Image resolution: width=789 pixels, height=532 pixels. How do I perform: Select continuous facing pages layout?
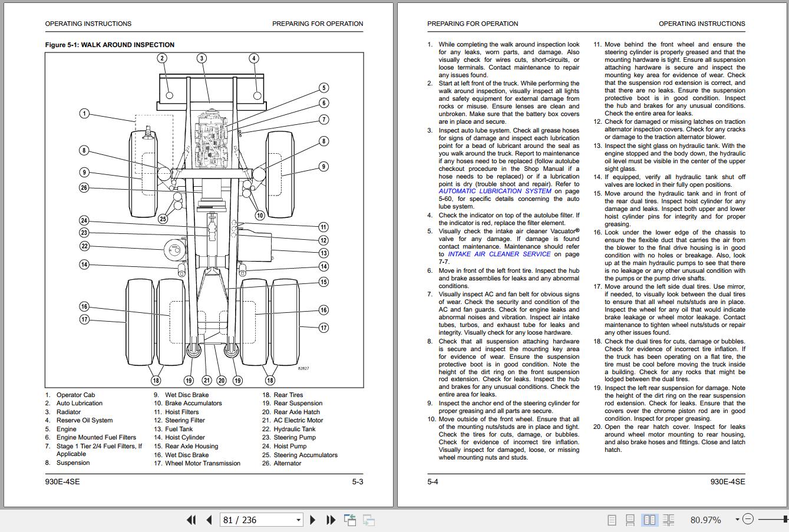click(668, 520)
